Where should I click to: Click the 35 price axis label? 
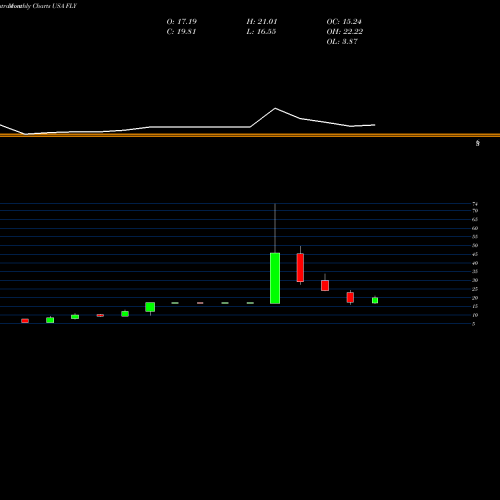475,272
